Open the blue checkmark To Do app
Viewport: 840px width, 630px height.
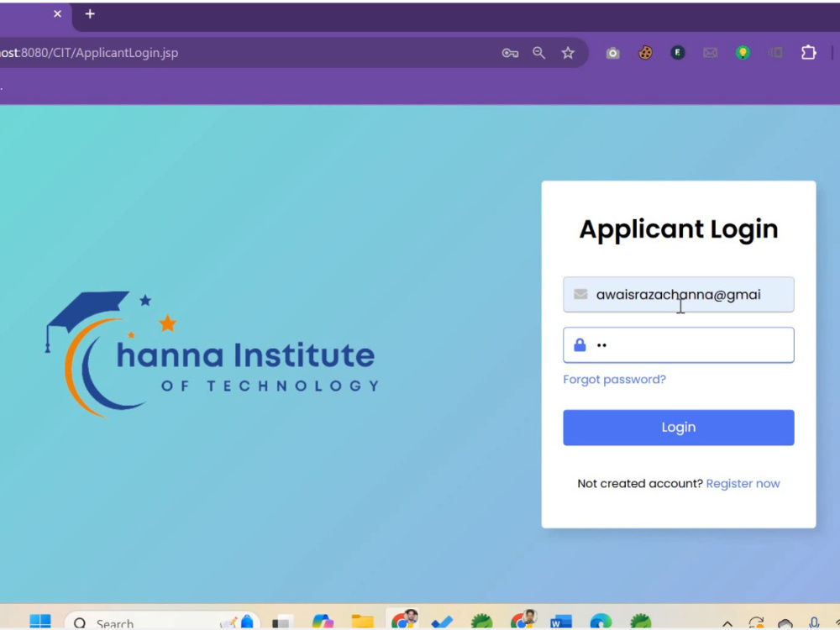point(442,623)
